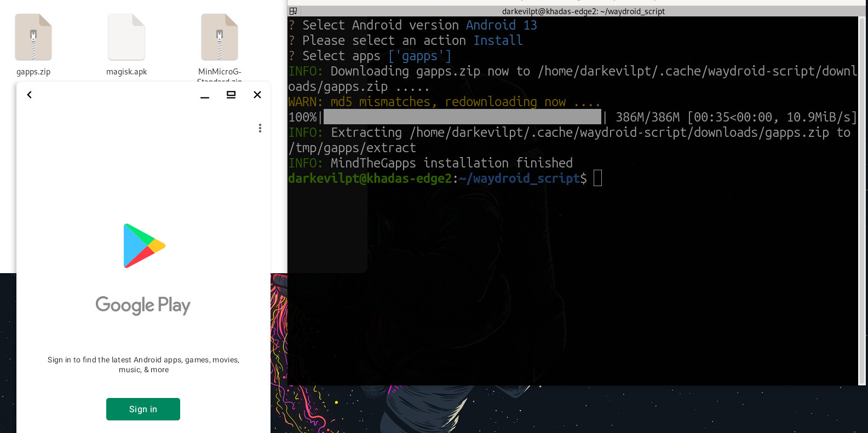Select the gapps.zip archive file icon
Image resolution: width=868 pixels, height=433 pixels.
[x=33, y=37]
